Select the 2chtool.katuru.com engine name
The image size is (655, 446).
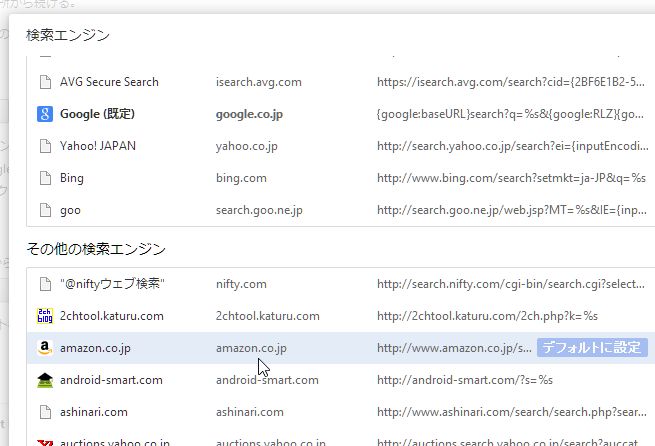click(x=112, y=316)
